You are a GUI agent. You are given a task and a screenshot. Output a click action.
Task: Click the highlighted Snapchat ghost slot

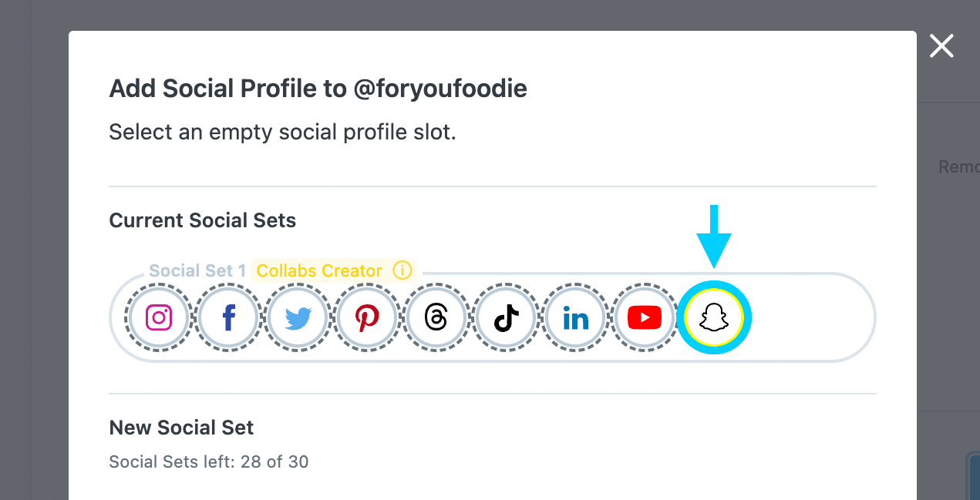pos(714,317)
